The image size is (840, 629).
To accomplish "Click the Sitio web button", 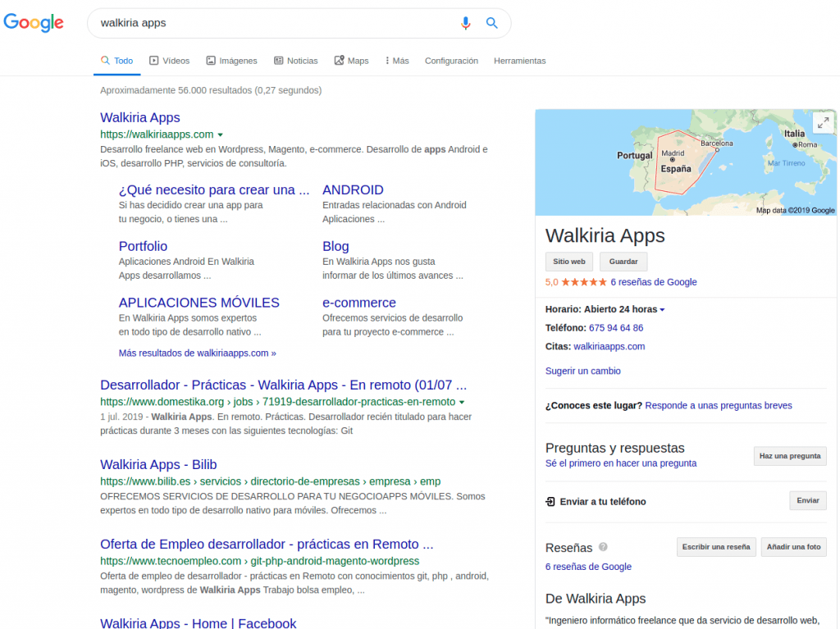I will point(569,262).
